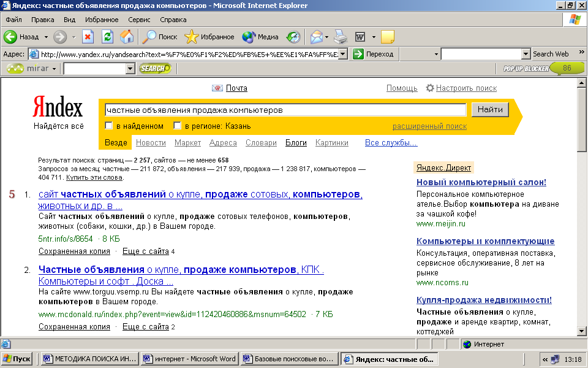Go back with the Назад arrow icon
The width and height of the screenshot is (588, 368).
[x=10, y=37]
